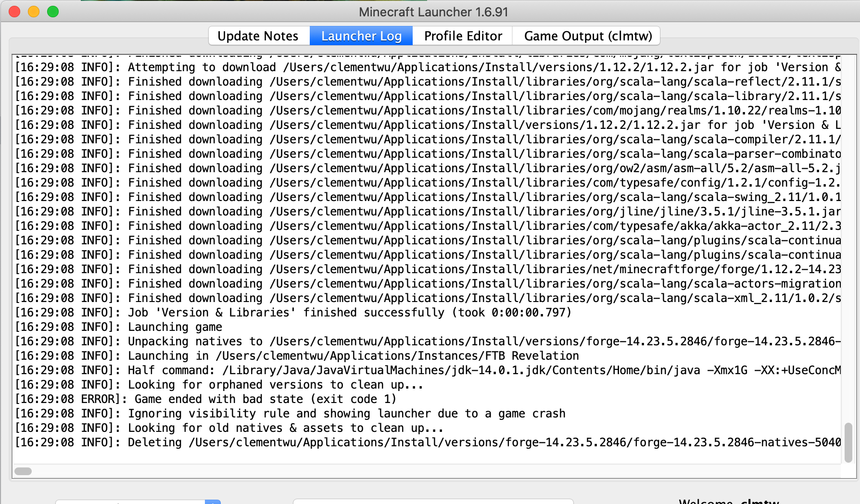Click the 'Ignoring visibility rule' log line
860x504 pixels.
click(x=290, y=414)
